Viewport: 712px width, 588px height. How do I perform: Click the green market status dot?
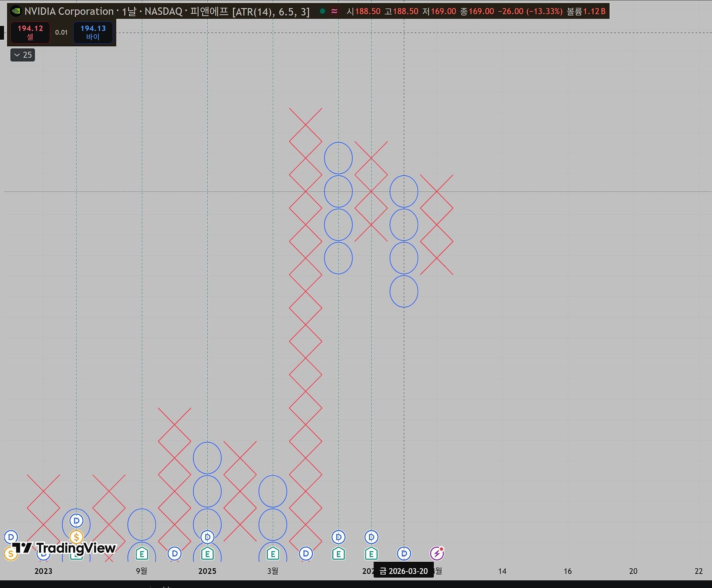pos(322,11)
